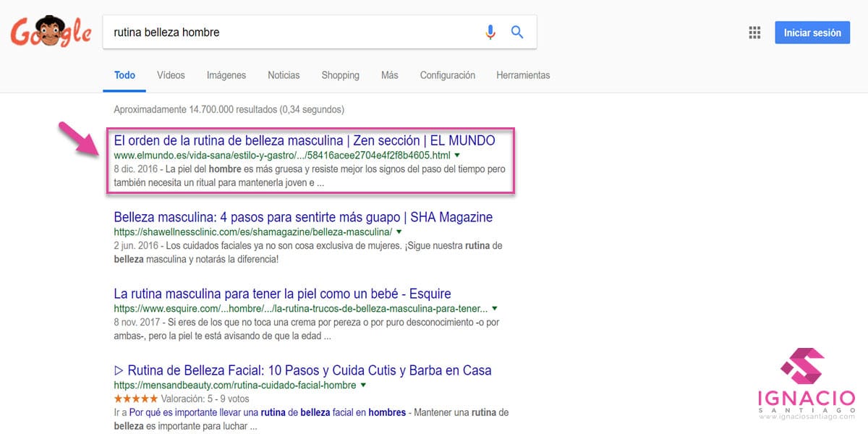Click the shawellnessclinic.com green URL text
Viewport: 868px width, 434px height.
[253, 232]
